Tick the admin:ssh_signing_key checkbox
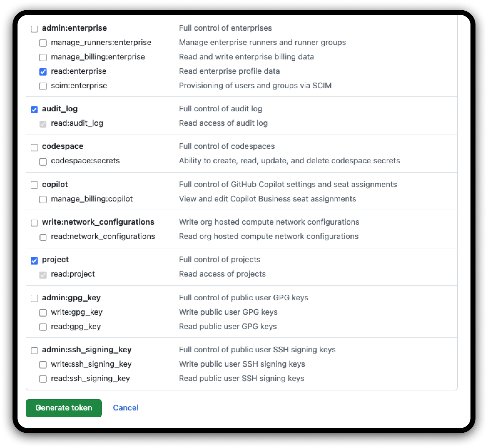This screenshot has width=488, height=448. click(34, 350)
